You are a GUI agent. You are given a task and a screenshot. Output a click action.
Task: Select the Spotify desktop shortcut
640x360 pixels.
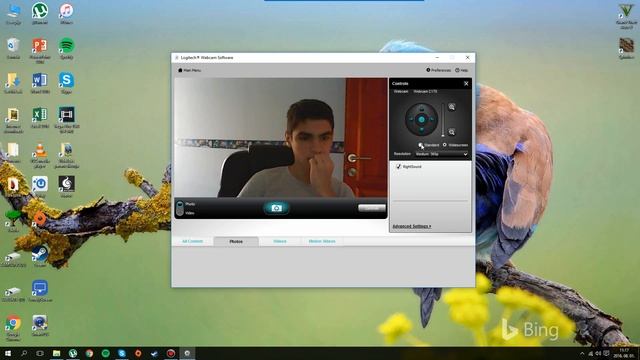coord(66,48)
